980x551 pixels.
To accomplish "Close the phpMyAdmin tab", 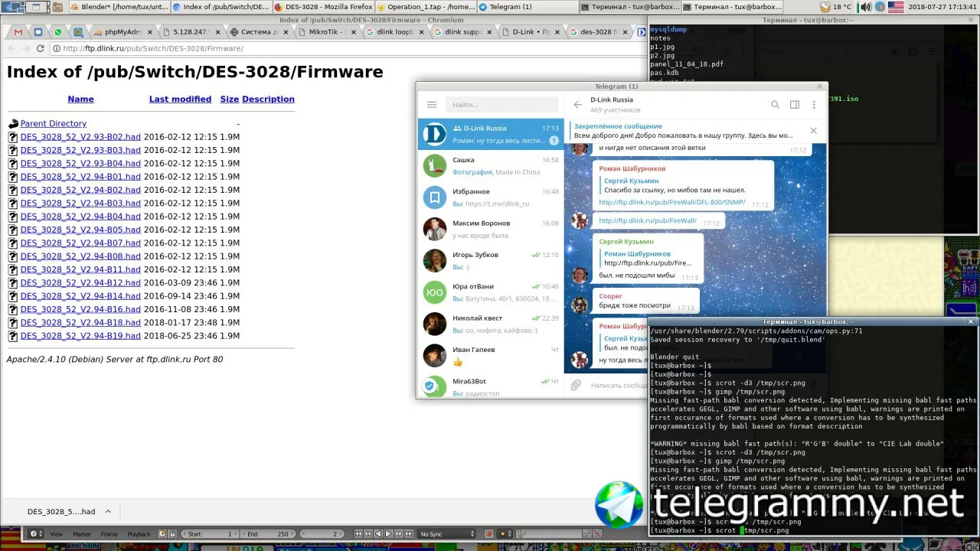I will pos(150,32).
